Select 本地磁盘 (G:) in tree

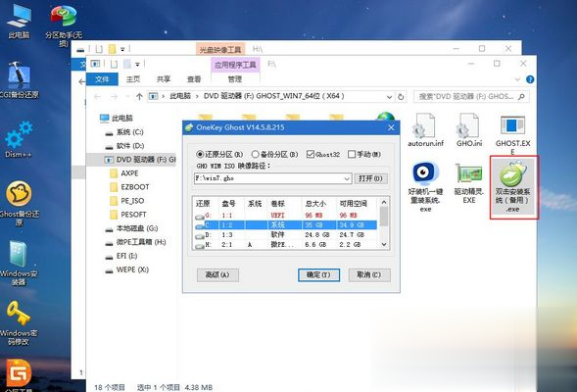click(x=131, y=228)
